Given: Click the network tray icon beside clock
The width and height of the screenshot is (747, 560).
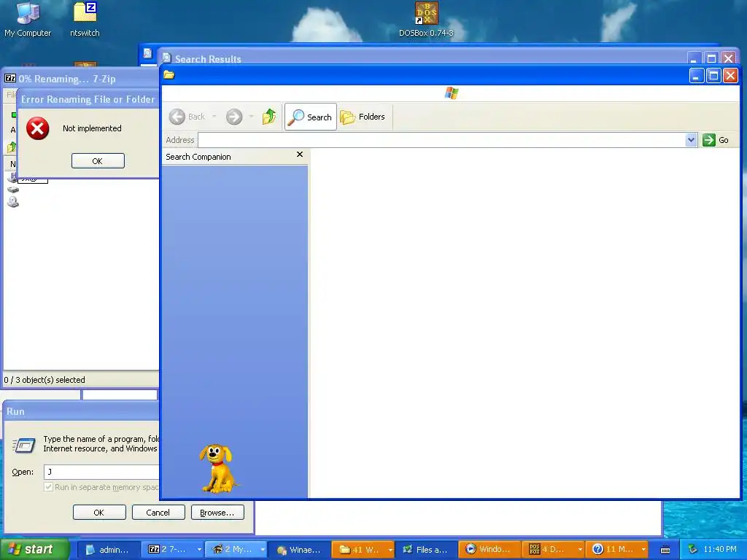Looking at the screenshot, I should pyautogui.click(x=692, y=550).
